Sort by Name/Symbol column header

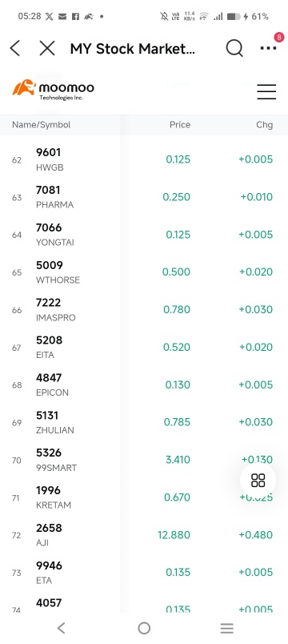pyautogui.click(x=41, y=125)
